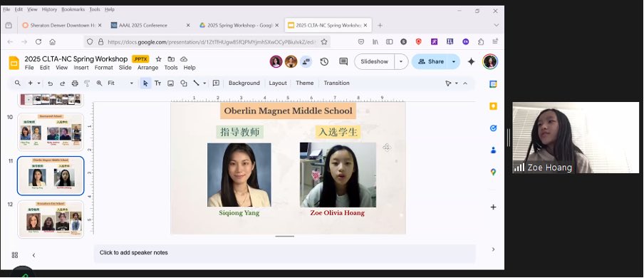Open Google Maps side panel
The image size is (644, 278).
[493, 172]
